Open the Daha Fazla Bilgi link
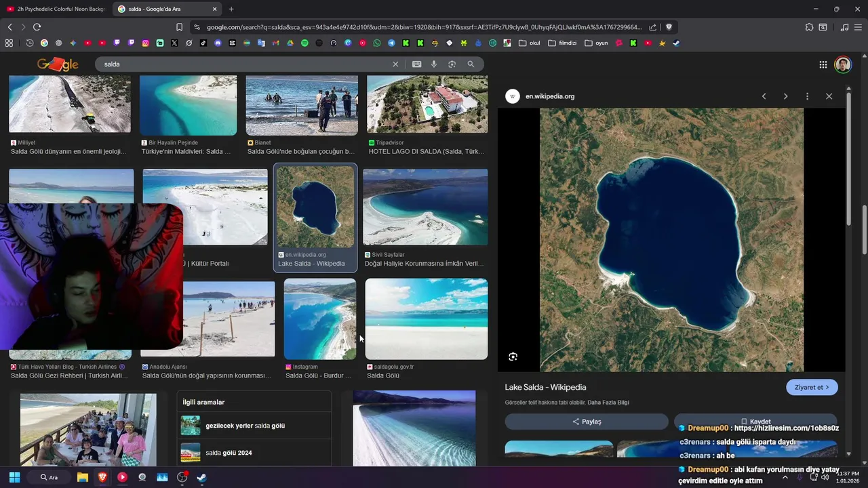 point(608,403)
